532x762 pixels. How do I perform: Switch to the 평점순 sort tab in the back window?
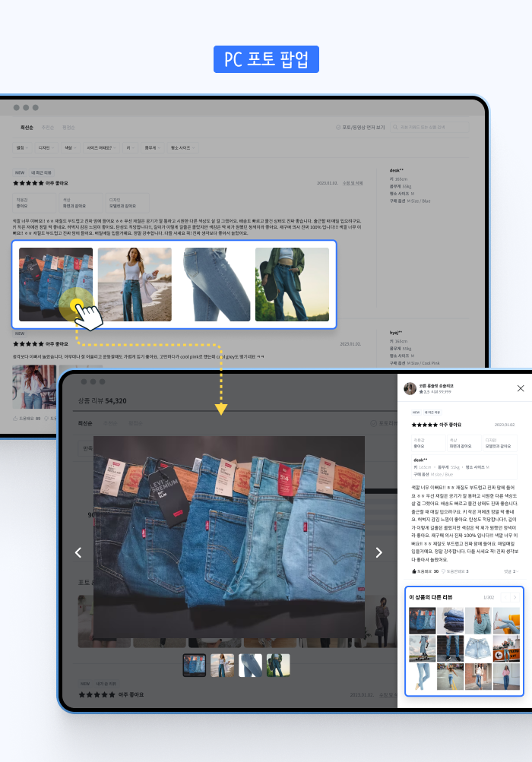68,128
